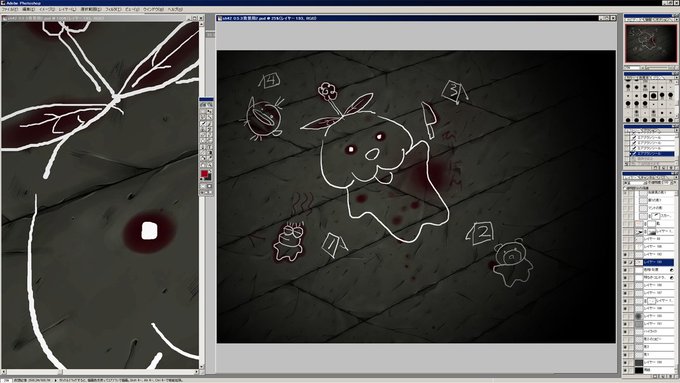Open the 選択範囲 menu
The height and width of the screenshot is (383, 680).
90,9
